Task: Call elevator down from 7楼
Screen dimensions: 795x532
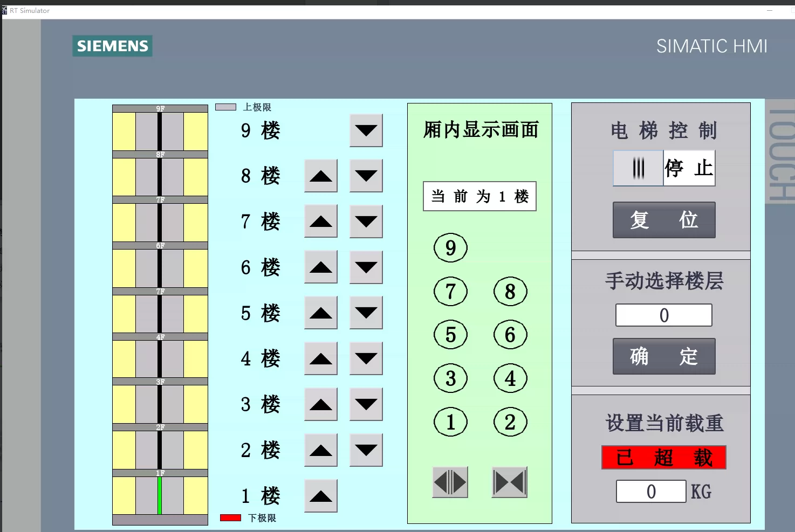Action: tap(366, 221)
